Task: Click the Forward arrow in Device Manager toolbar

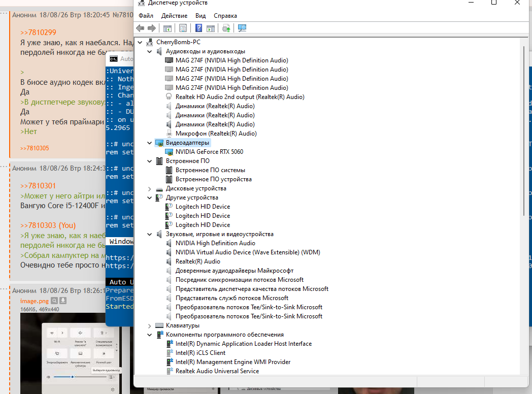Action: point(152,28)
